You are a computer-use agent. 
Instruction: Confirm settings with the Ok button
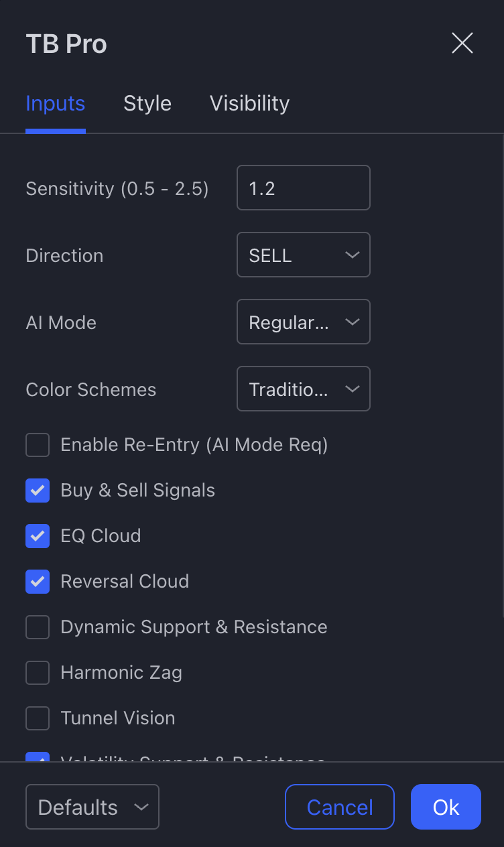pos(446,807)
